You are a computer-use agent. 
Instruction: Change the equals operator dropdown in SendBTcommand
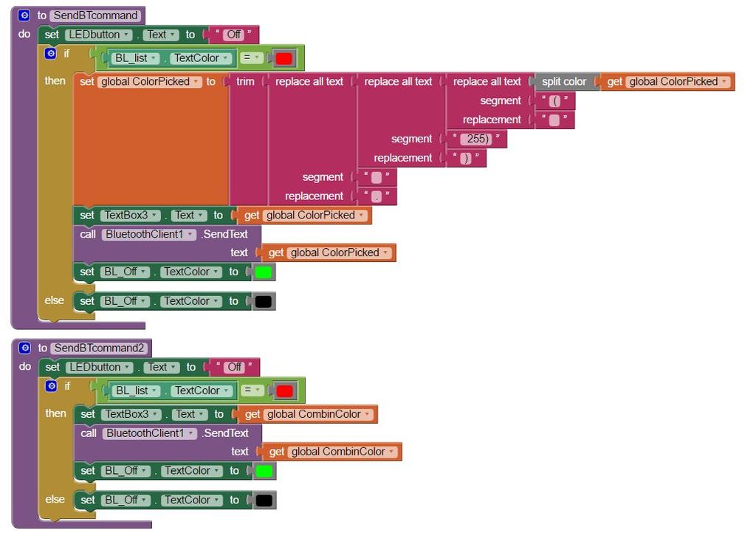(x=252, y=58)
